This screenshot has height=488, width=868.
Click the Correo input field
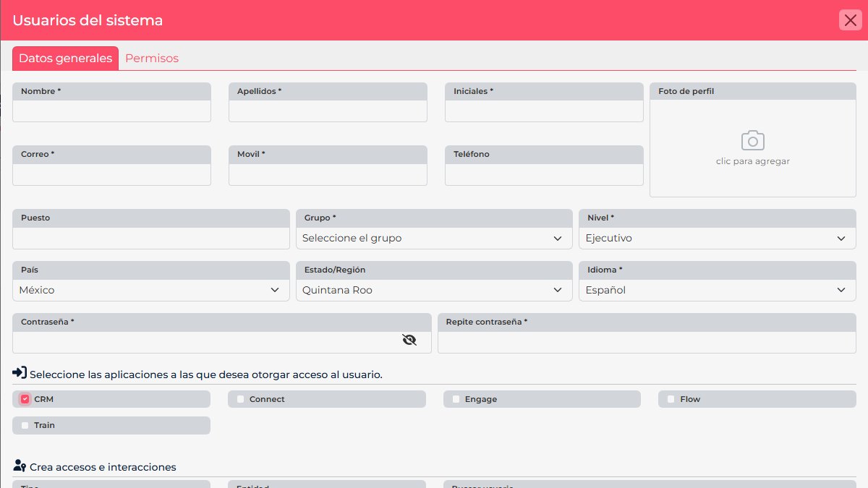(111, 174)
